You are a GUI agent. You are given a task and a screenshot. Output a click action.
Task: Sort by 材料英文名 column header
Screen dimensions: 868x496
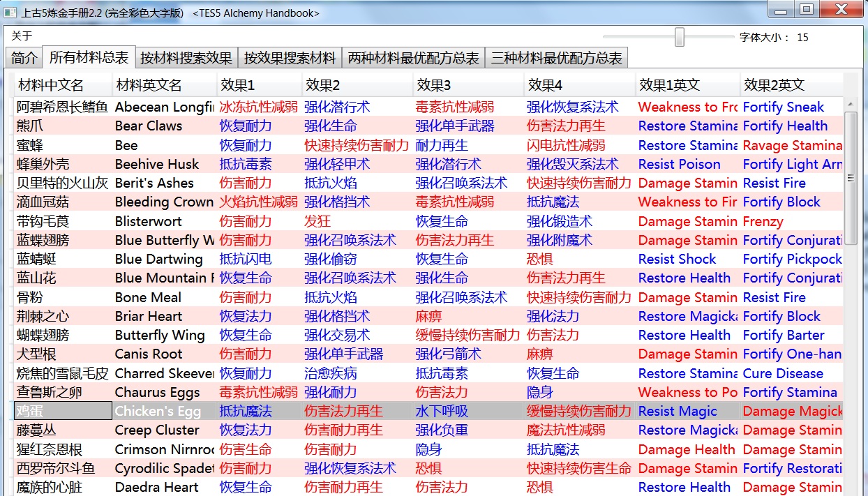click(165, 85)
